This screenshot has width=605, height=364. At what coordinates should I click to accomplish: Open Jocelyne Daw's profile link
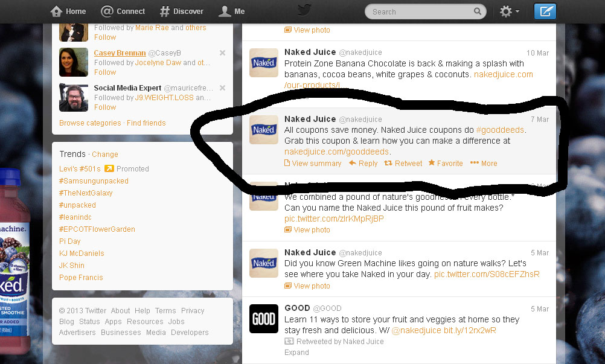[158, 62]
